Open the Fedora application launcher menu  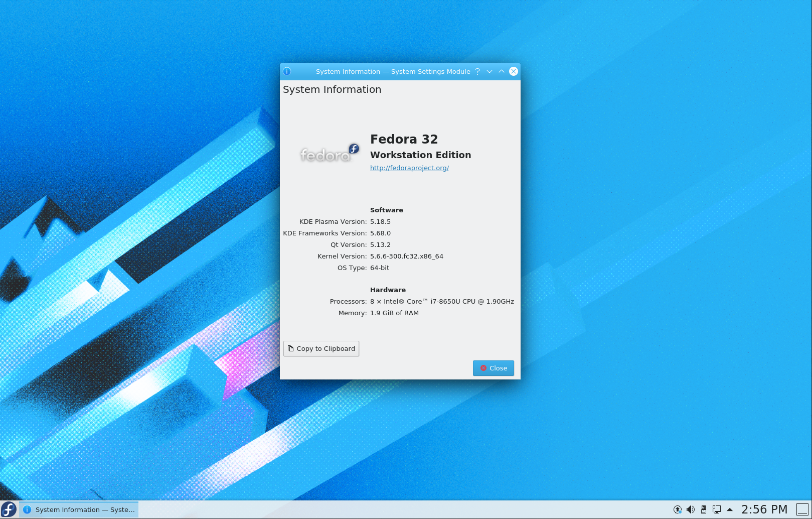[9, 509]
